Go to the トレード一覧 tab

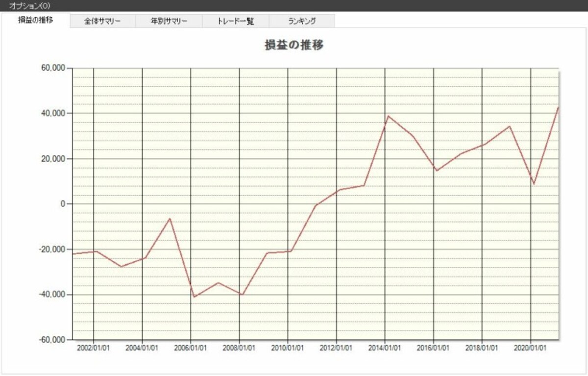tap(236, 22)
